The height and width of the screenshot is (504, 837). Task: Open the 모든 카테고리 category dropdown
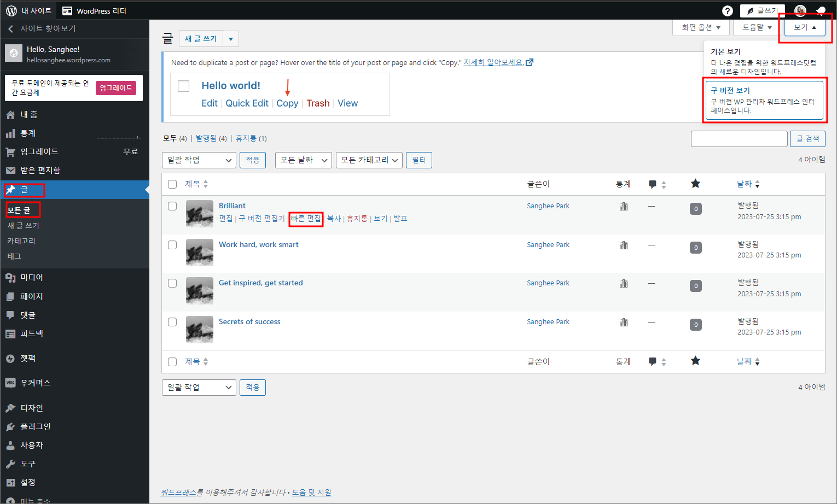click(369, 160)
